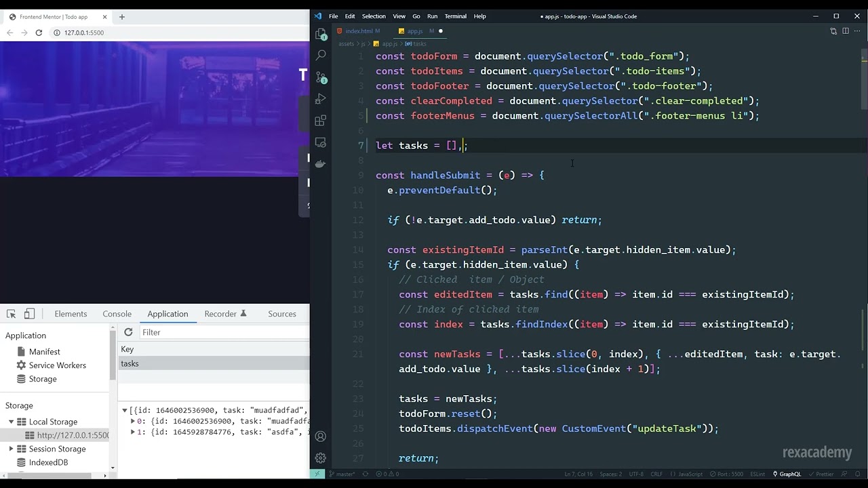Collapse the Local Storage tree node
This screenshot has width=868, height=488.
[x=11, y=422]
